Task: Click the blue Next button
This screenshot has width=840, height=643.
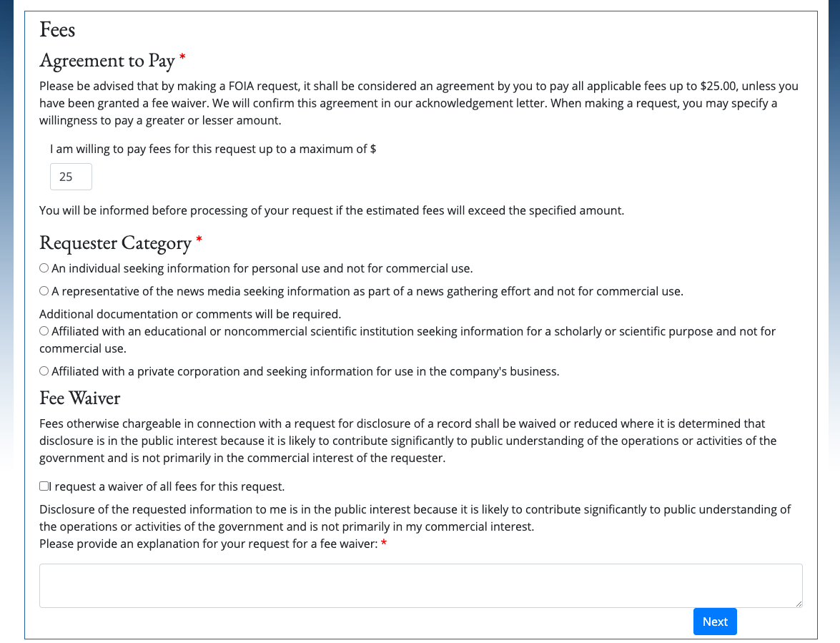Action: coord(715,622)
